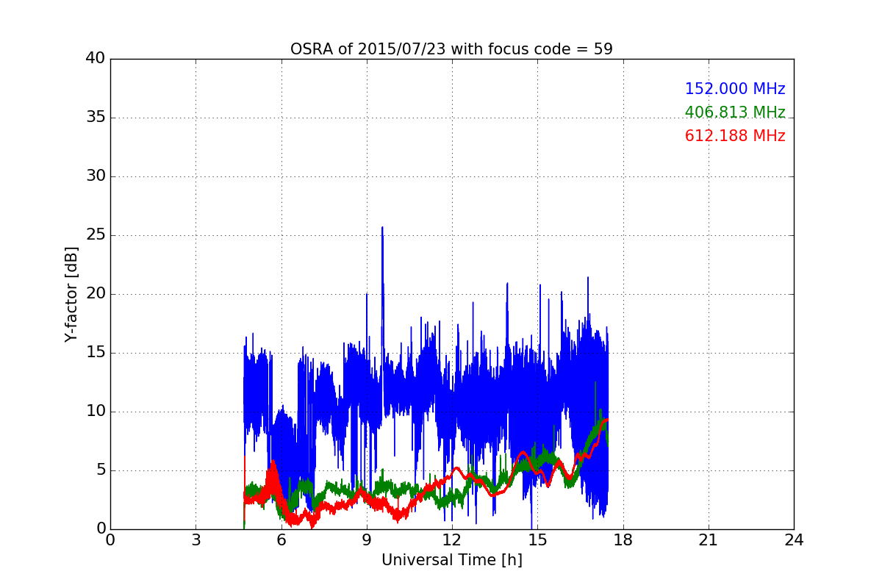
Task: Click the Universal Time [h] axis label
Action: point(451,560)
